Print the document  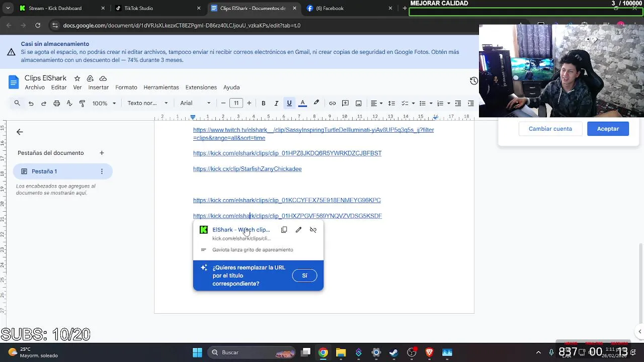(56, 103)
